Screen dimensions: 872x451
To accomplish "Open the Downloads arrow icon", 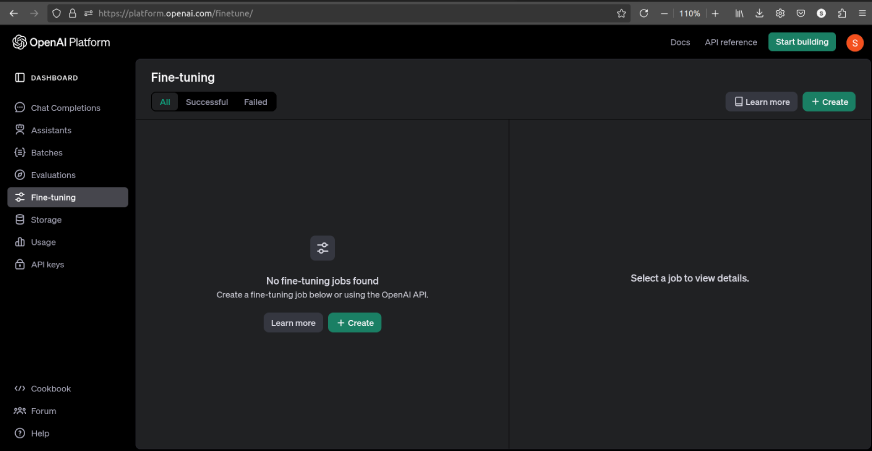I will click(x=760, y=13).
